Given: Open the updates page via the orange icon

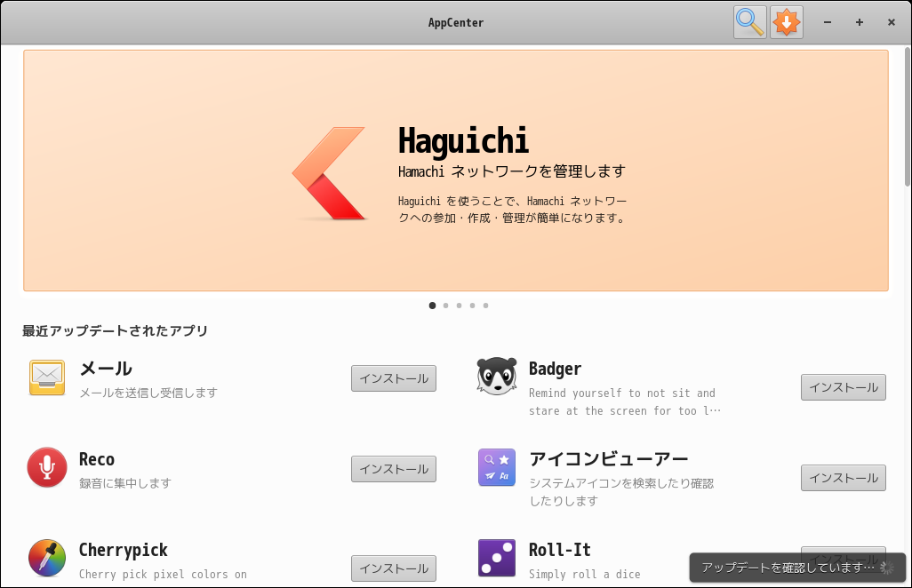Looking at the screenshot, I should click(786, 22).
